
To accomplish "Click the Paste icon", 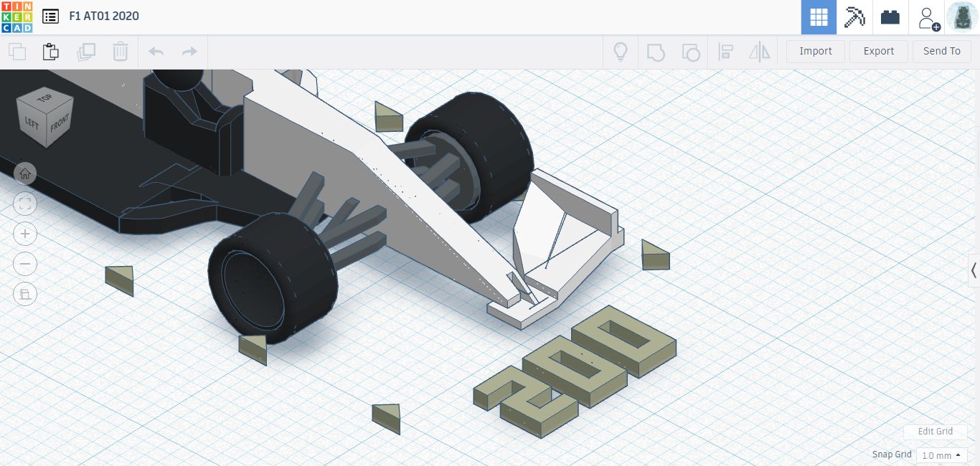I will (51, 52).
